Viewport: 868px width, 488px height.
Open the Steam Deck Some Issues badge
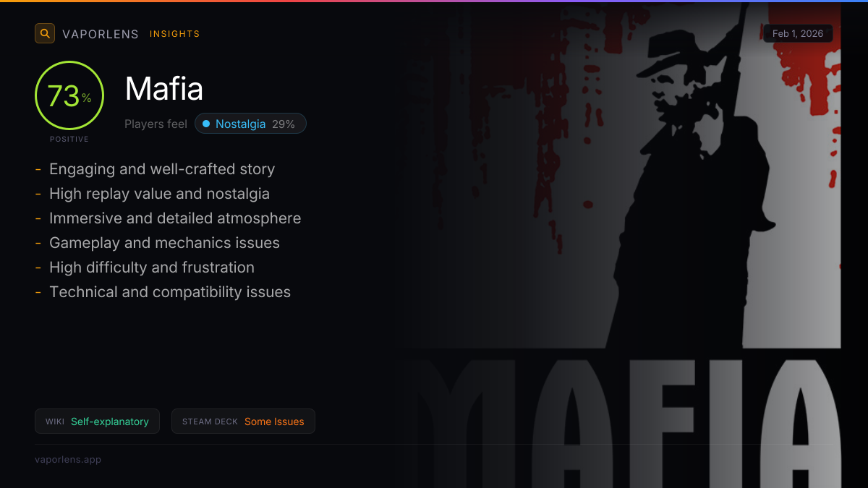pyautogui.click(x=243, y=421)
